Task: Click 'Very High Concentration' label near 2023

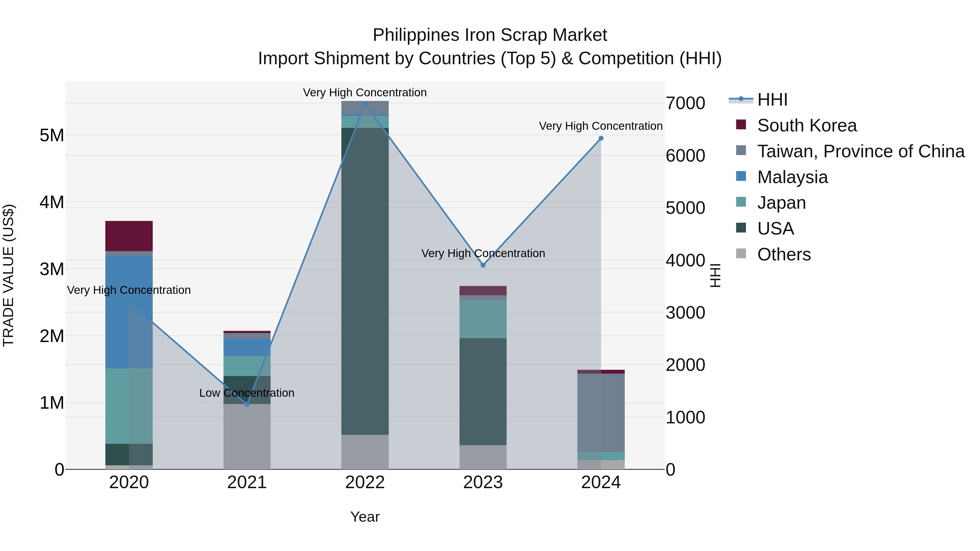Action: point(483,253)
